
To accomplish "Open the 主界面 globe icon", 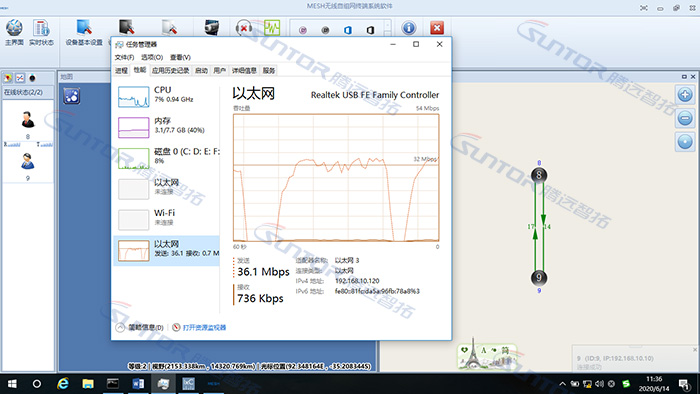I will [14, 28].
